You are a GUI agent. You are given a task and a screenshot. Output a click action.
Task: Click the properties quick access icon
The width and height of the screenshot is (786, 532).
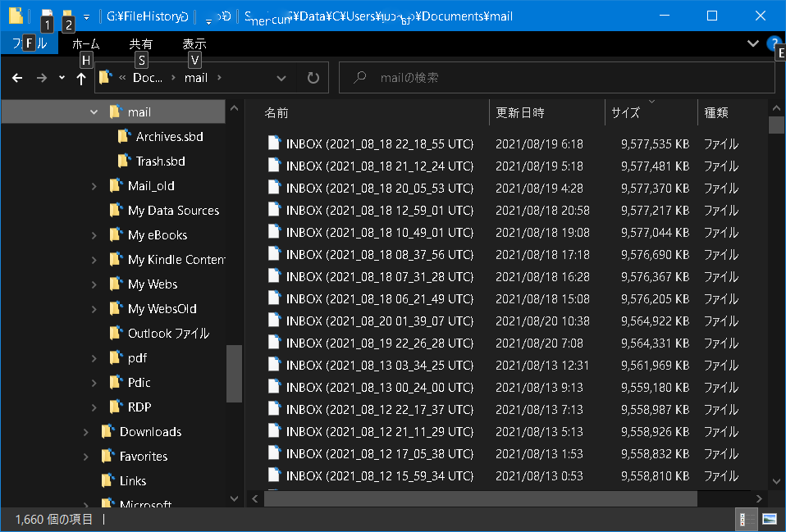pos(47,16)
